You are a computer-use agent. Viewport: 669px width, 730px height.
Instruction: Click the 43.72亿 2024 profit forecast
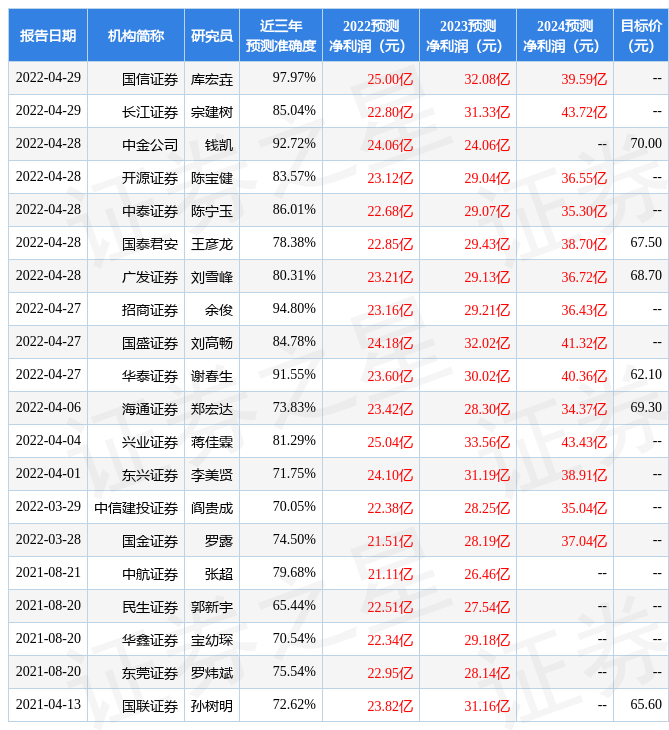pyautogui.click(x=584, y=112)
